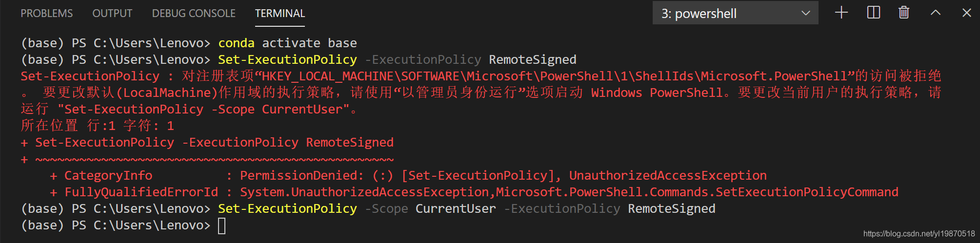Viewport: 980px width, 243px height.
Task: Click the CategoryInfo PermissionDenied error line
Action: pyautogui.click(x=408, y=176)
